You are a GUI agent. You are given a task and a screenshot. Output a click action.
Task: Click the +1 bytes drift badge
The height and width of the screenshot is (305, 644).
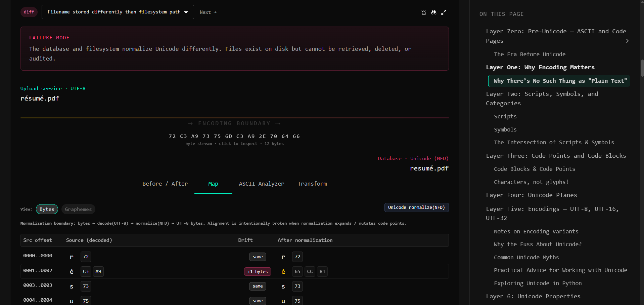257,271
